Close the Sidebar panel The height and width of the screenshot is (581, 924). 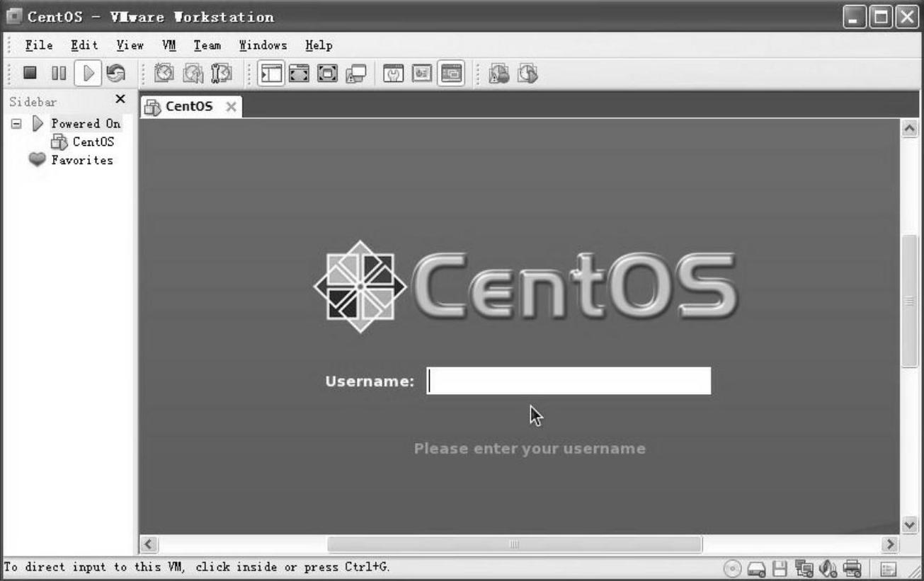coord(120,99)
